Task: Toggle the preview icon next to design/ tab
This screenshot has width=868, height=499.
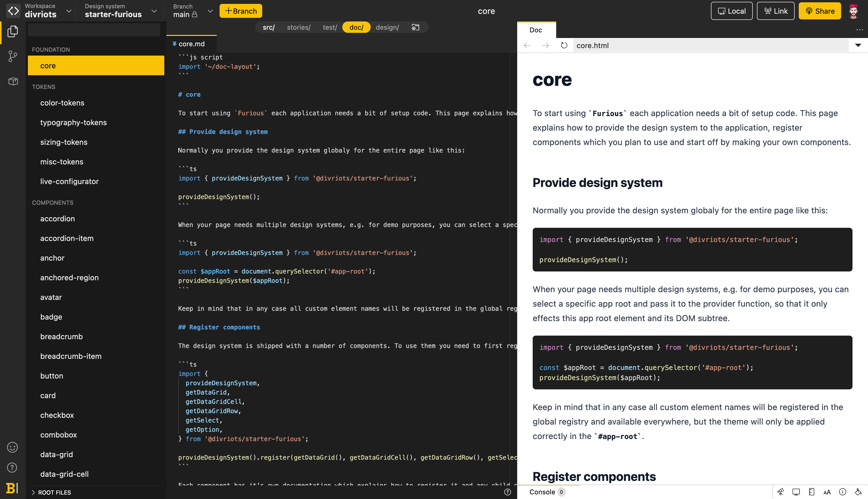Action: tap(415, 27)
